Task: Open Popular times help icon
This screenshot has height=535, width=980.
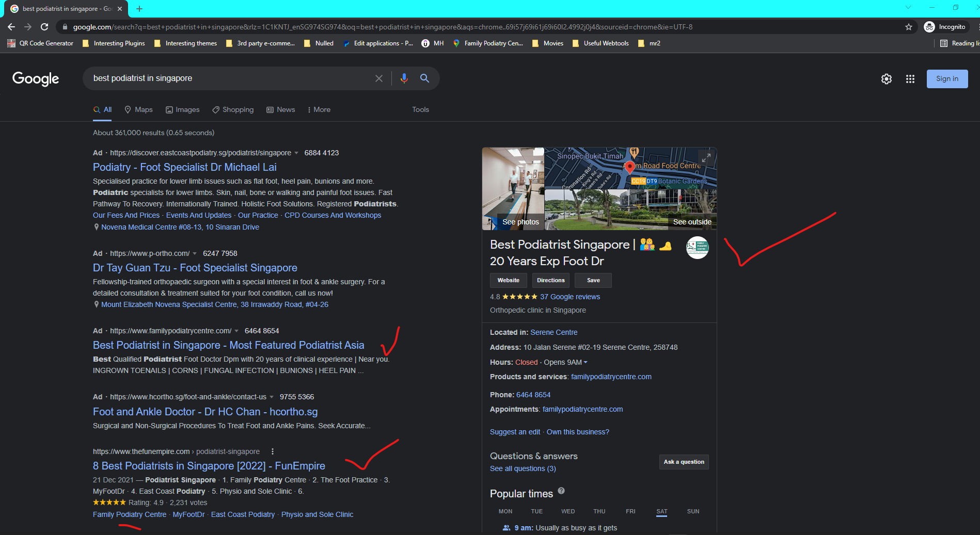Action: pyautogui.click(x=561, y=491)
